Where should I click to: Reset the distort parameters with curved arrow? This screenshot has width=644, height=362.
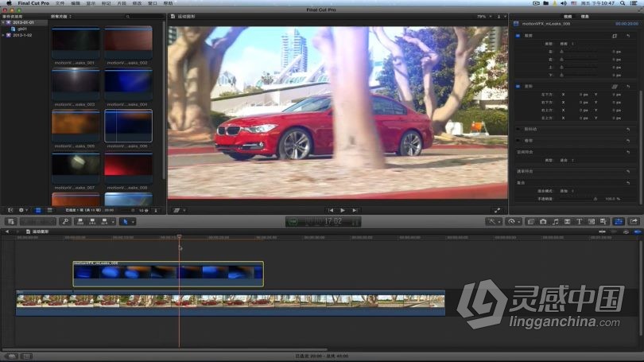pos(628,86)
